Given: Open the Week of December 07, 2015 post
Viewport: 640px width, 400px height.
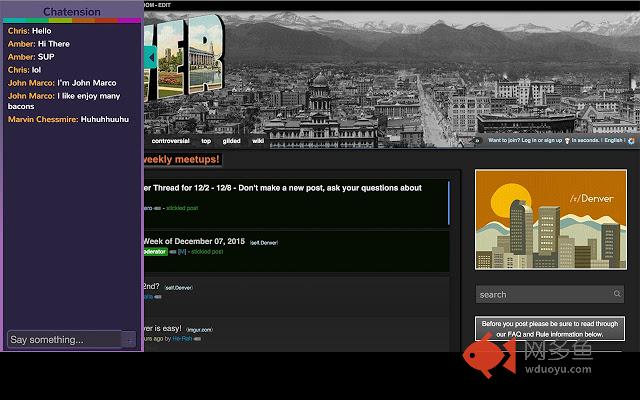Looking at the screenshot, I should point(194,241).
